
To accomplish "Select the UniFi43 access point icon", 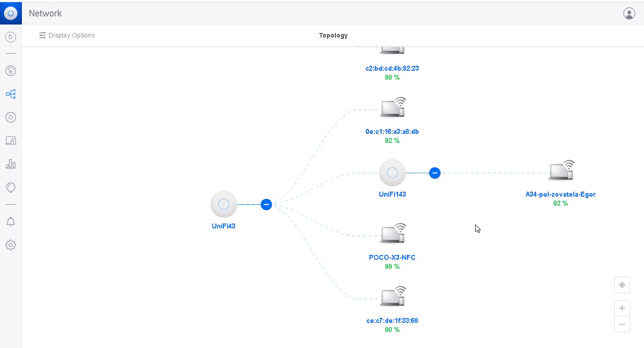I will click(223, 204).
